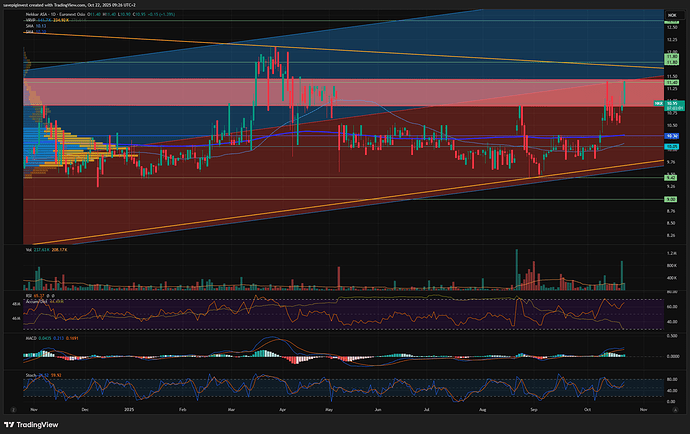Click the NOK currency label on price axis
Viewport: 690px width, 434px height.
click(x=672, y=14)
